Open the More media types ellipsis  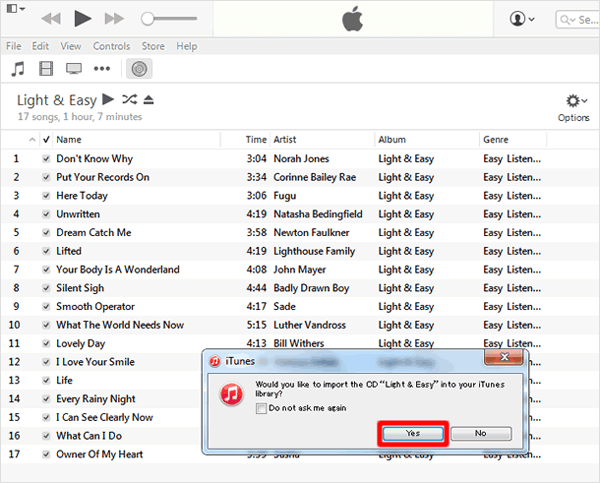(102, 69)
